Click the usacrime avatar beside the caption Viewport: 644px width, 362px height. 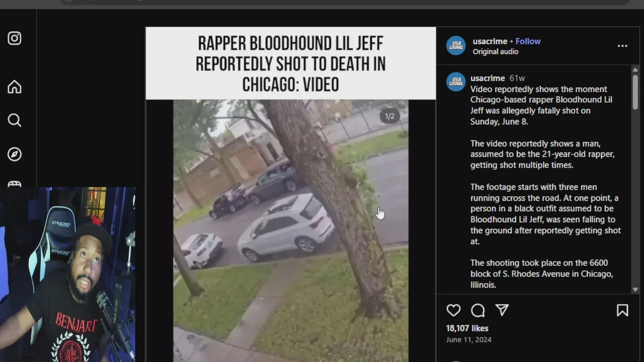tap(456, 82)
